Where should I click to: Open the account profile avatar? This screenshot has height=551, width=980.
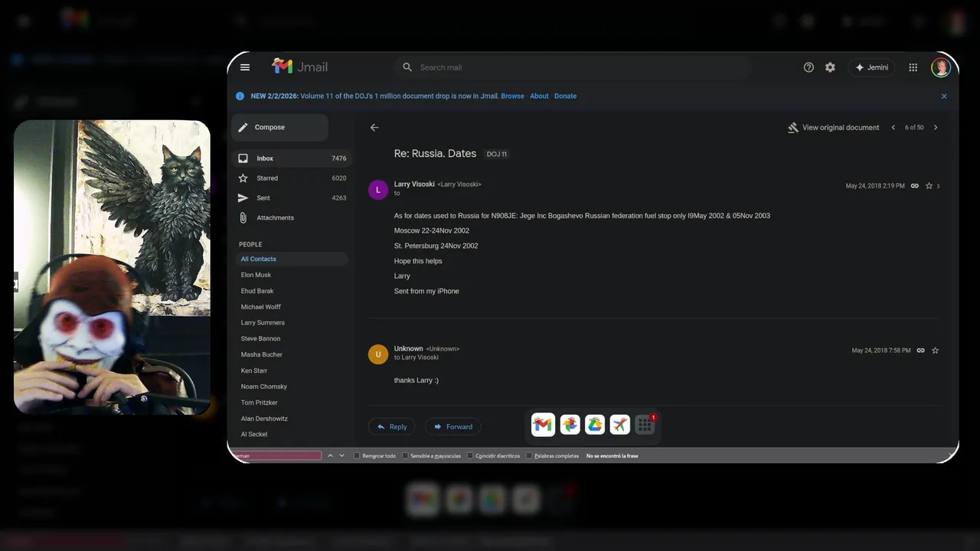click(941, 67)
